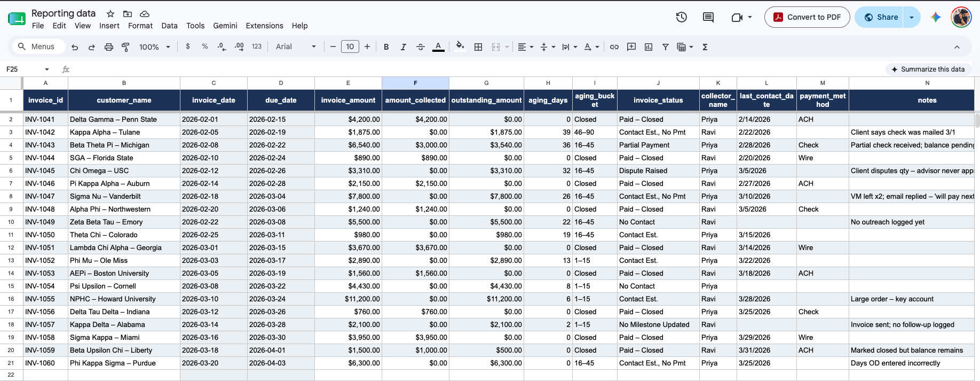Star the Reporting data document
Screen dimensions: 980x381
click(110, 14)
